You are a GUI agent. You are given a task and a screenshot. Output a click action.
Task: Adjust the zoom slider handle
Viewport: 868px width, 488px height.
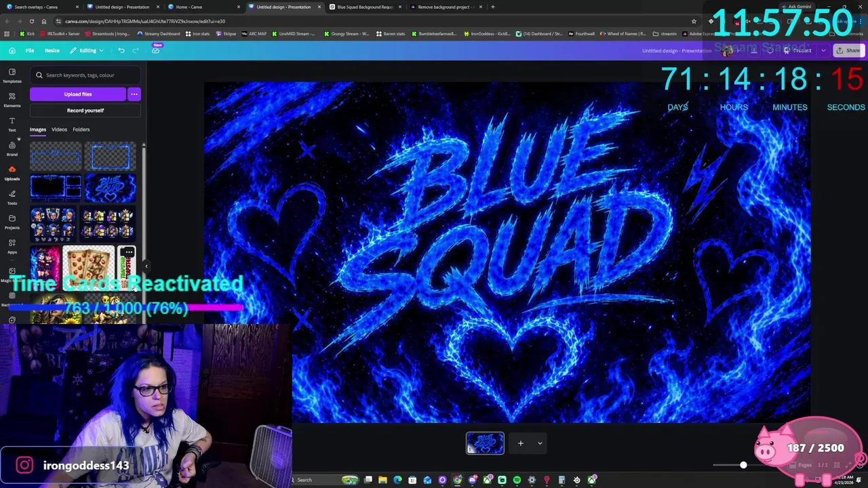743,465
